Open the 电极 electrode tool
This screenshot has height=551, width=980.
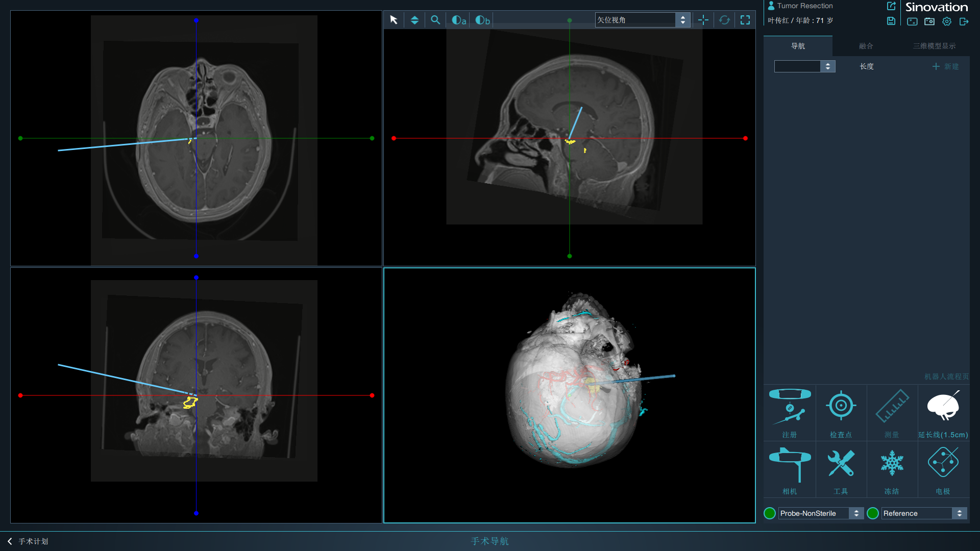coord(943,469)
